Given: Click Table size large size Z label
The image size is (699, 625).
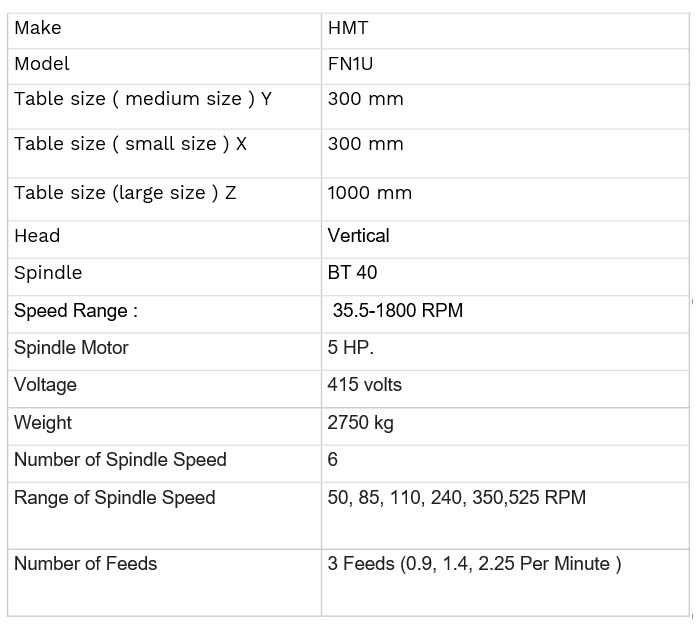Looking at the screenshot, I should (x=125, y=193).
